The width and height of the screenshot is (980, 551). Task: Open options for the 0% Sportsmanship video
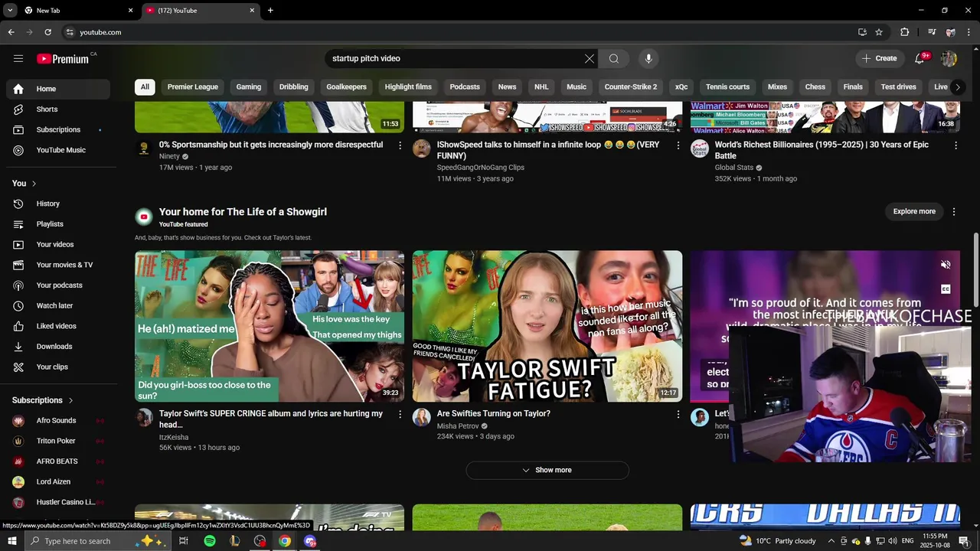pyautogui.click(x=400, y=145)
